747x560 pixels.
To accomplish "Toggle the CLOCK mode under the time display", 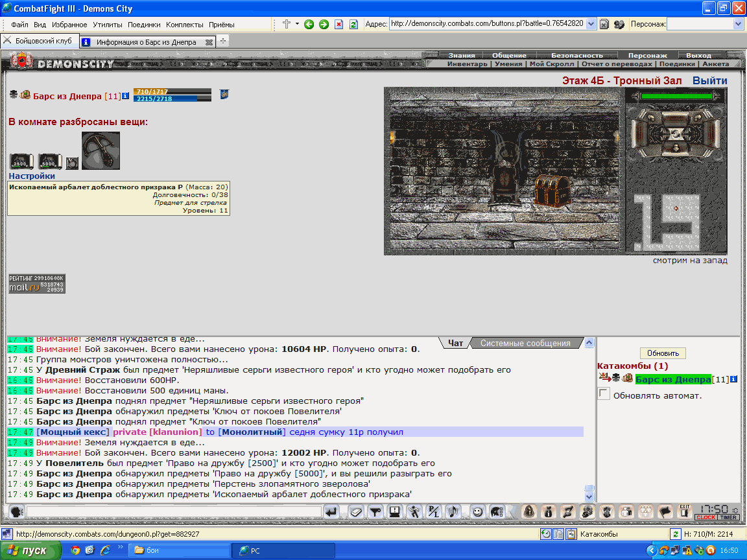I will (706, 518).
